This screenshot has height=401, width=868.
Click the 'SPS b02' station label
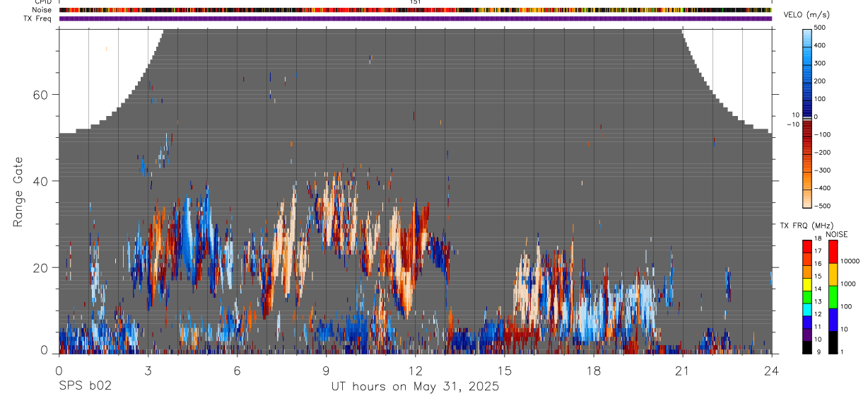pyautogui.click(x=85, y=386)
